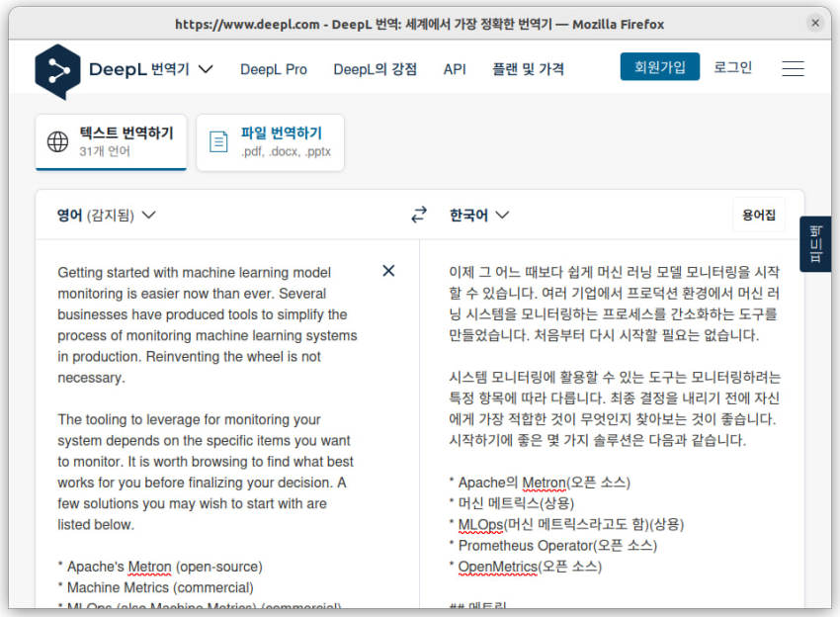Open DeepL Pro menu item

point(273,69)
